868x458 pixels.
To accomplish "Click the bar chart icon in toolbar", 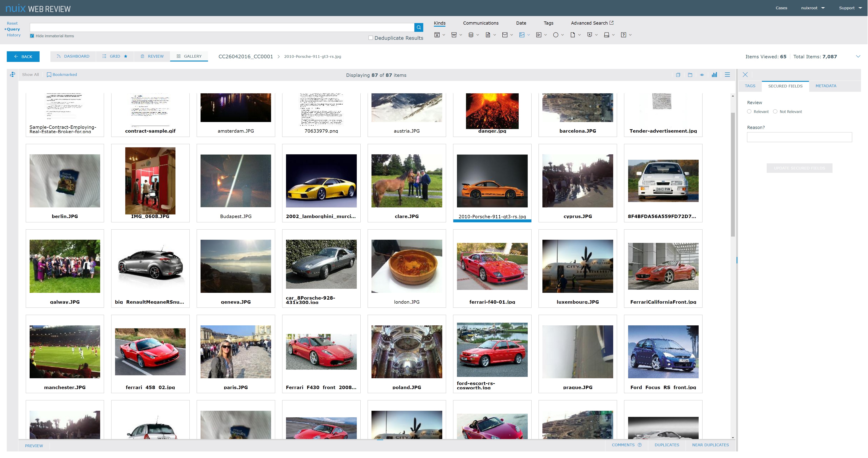I will [714, 75].
